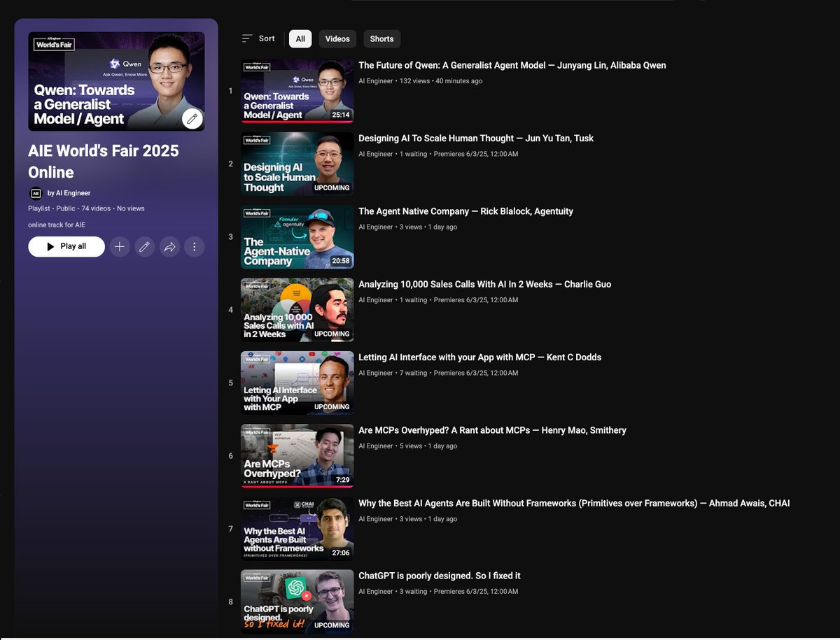This screenshot has width=840, height=640.
Task: Click title Why the Best AI Agents Are Built
Action: 574,503
